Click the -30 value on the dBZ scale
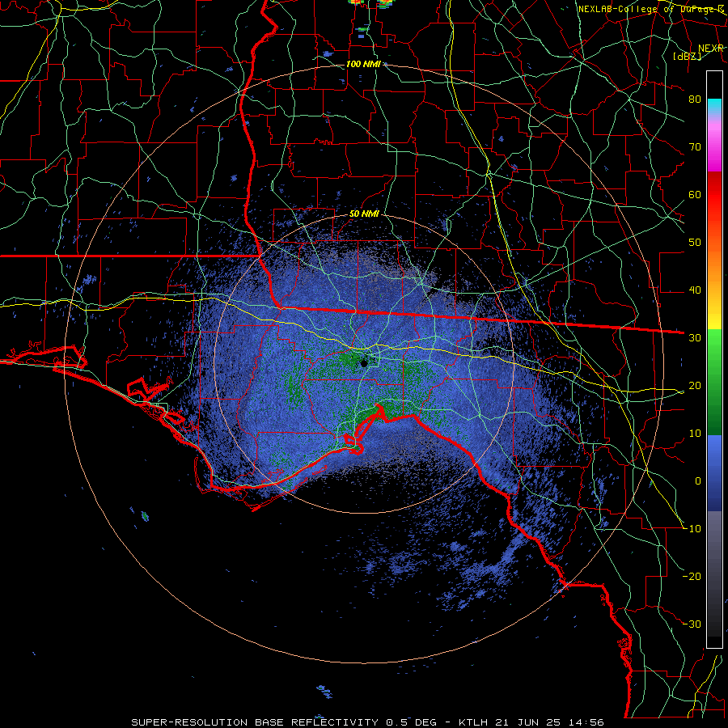 (692, 624)
